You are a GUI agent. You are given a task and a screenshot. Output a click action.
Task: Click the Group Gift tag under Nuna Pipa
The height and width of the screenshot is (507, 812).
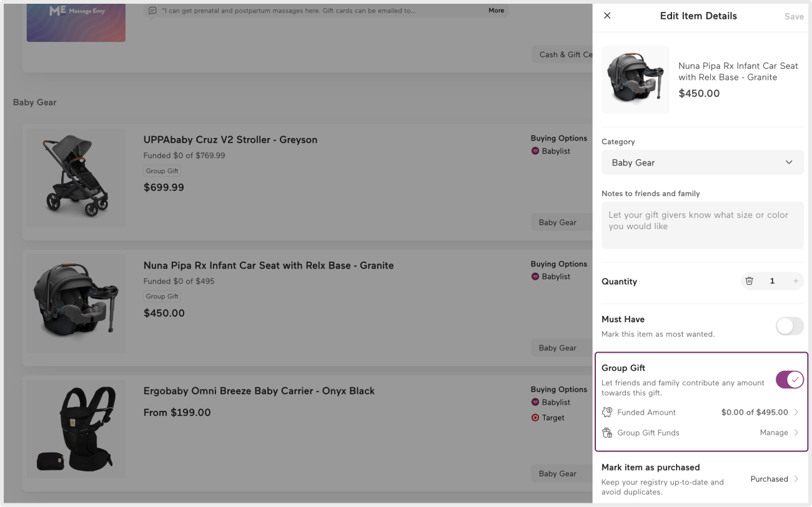162,297
